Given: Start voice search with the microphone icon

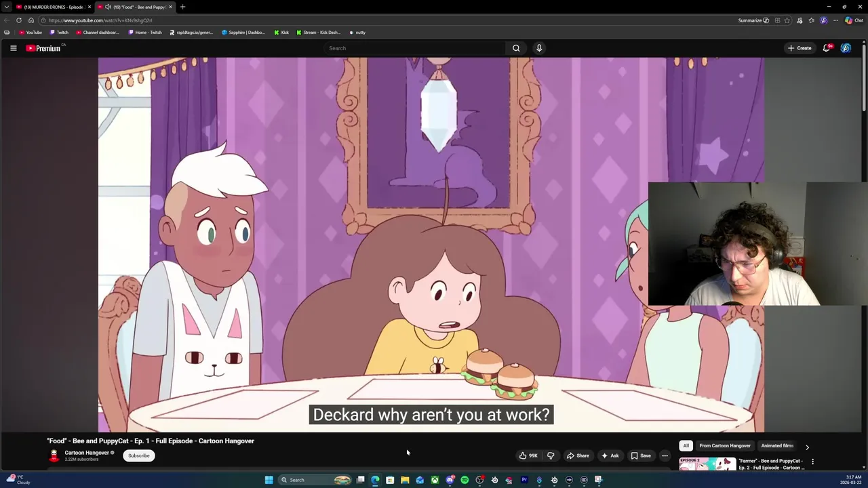Looking at the screenshot, I should [539, 48].
